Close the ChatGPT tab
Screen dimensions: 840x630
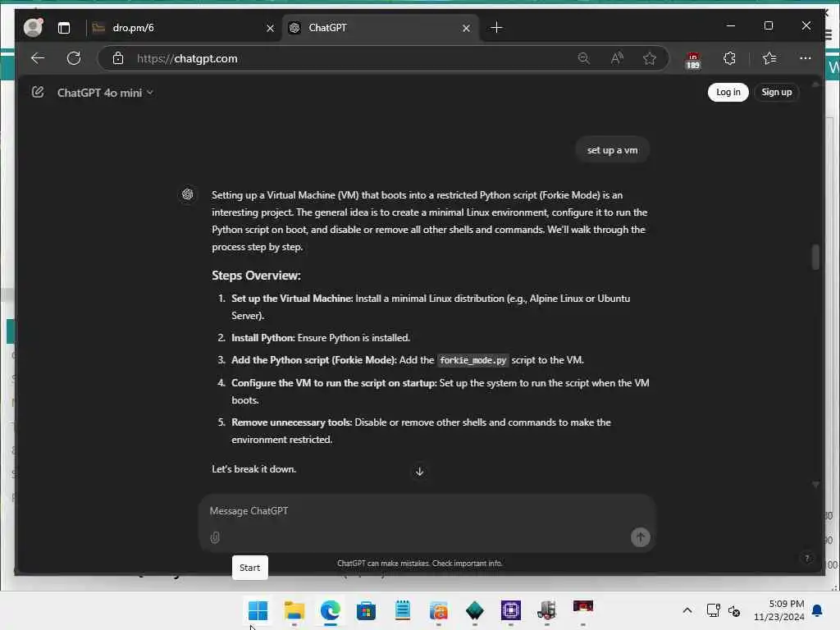466,29
